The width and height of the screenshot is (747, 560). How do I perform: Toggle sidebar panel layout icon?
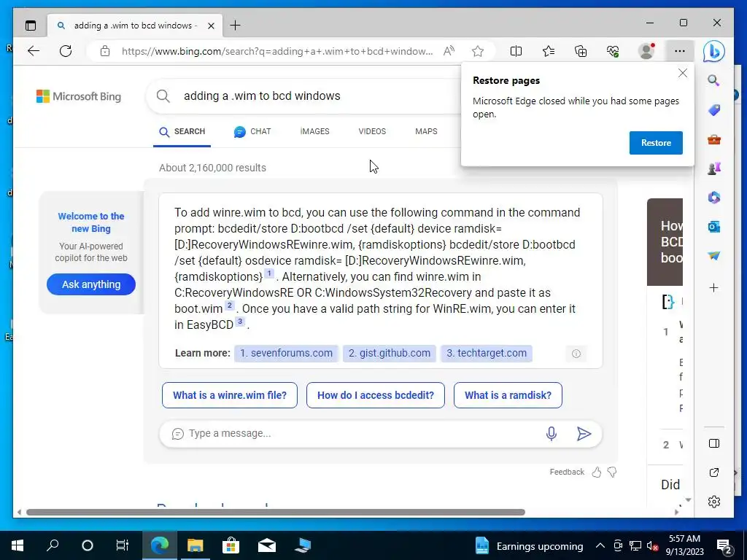point(713,443)
